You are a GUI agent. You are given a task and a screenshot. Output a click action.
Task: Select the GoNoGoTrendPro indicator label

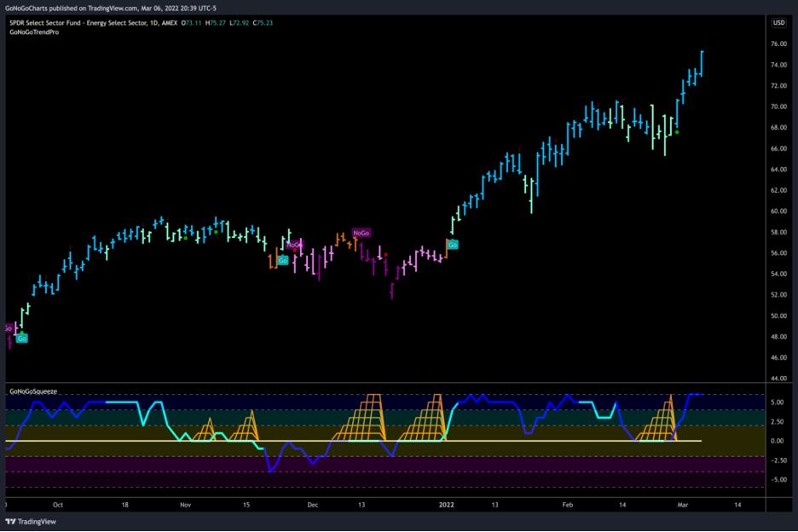click(x=34, y=33)
